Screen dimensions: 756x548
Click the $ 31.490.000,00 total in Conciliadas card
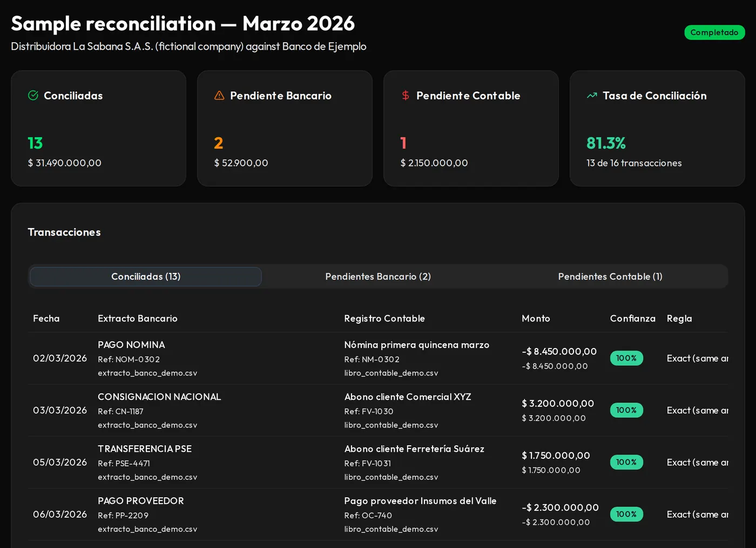pyautogui.click(x=65, y=163)
